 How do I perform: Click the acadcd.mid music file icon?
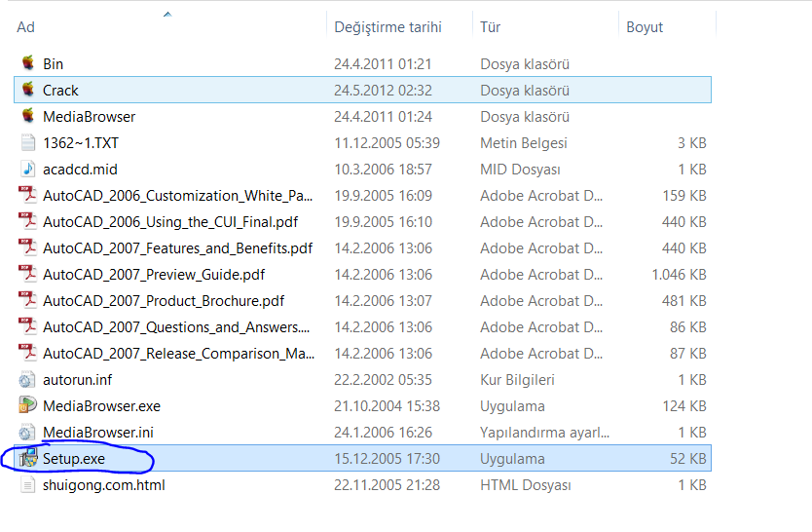28,169
